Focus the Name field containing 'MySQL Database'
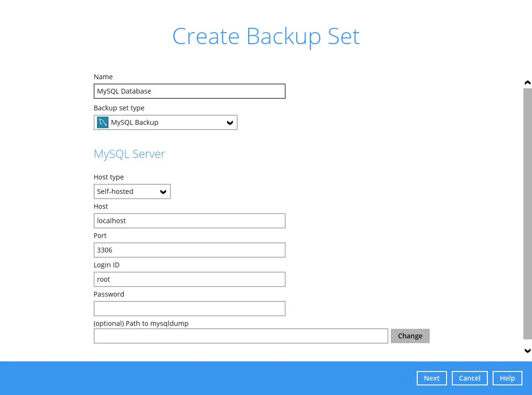This screenshot has width=532, height=395. (x=189, y=91)
